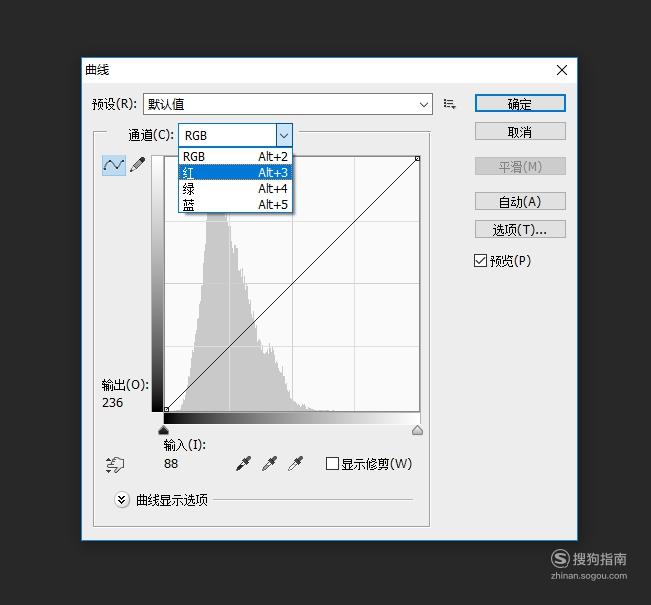Image resolution: width=651 pixels, height=605 pixels.
Task: Pick the white point eyedropper
Action: (x=296, y=463)
